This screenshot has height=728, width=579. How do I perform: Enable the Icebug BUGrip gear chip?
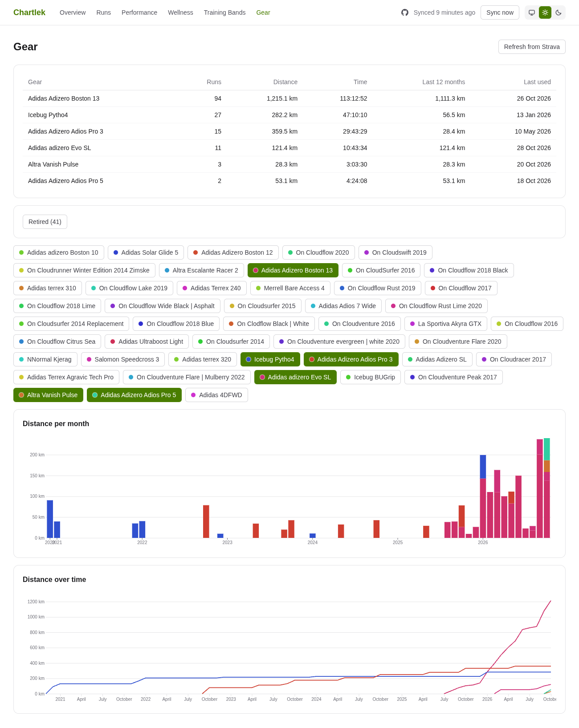coord(371,377)
